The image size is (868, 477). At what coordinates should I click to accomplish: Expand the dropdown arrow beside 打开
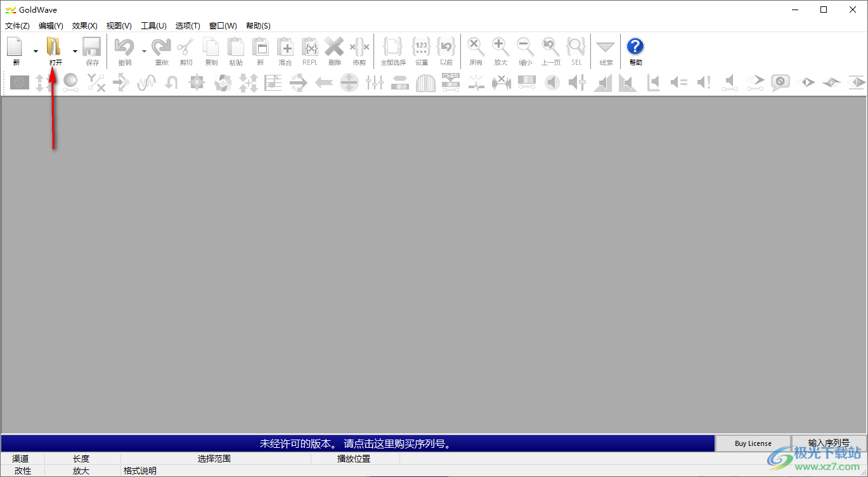(75, 51)
